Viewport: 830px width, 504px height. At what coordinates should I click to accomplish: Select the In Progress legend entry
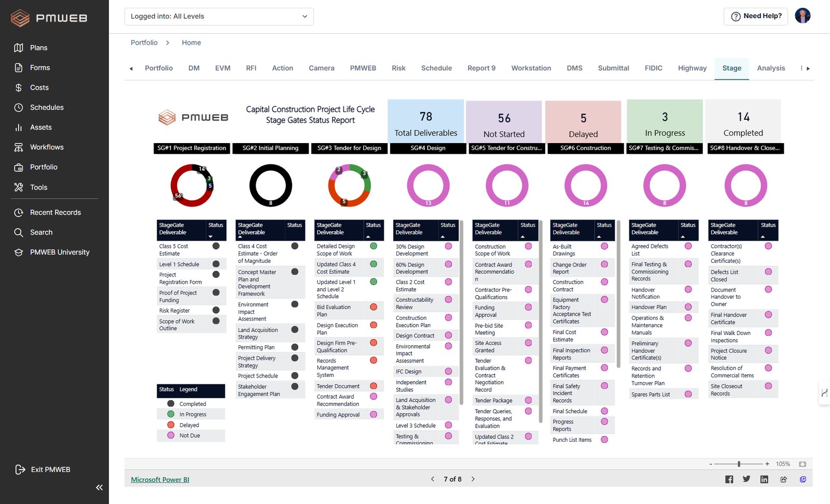pyautogui.click(x=191, y=414)
